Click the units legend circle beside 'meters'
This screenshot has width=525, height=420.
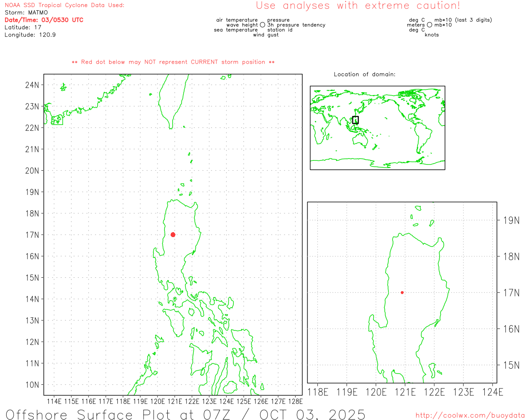[x=429, y=25]
